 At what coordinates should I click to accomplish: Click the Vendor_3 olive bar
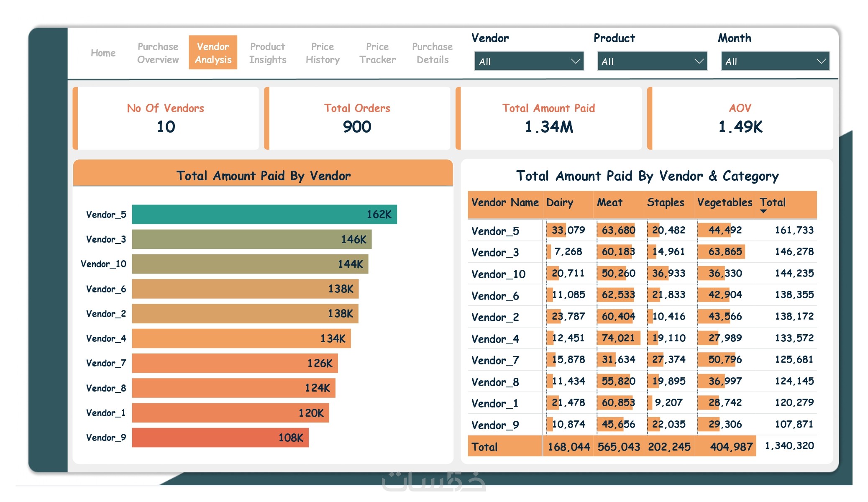[x=251, y=239]
